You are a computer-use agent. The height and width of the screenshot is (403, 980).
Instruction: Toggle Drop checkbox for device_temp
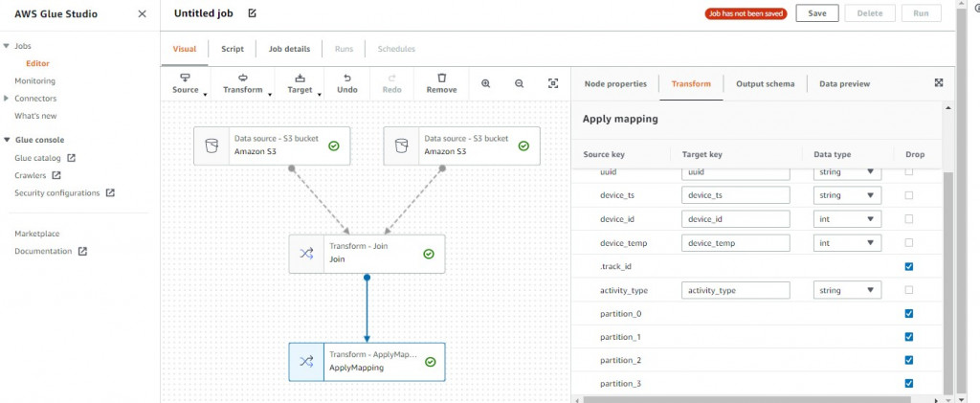point(909,242)
